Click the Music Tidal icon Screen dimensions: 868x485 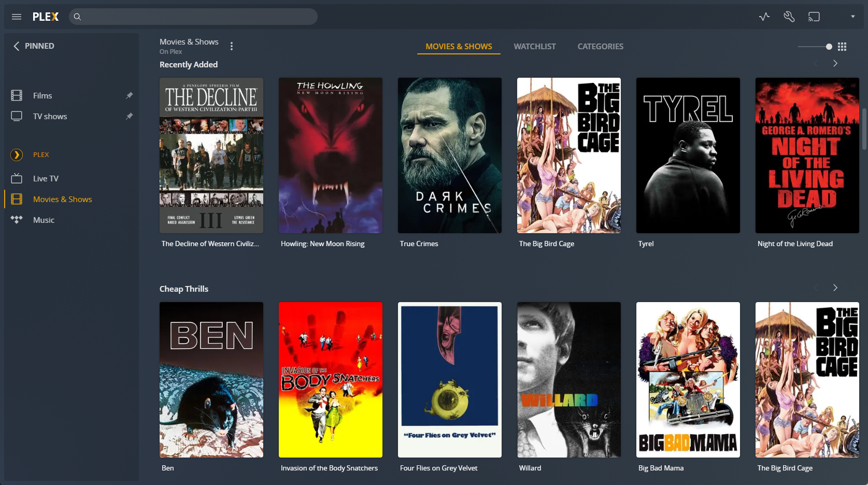coord(17,220)
